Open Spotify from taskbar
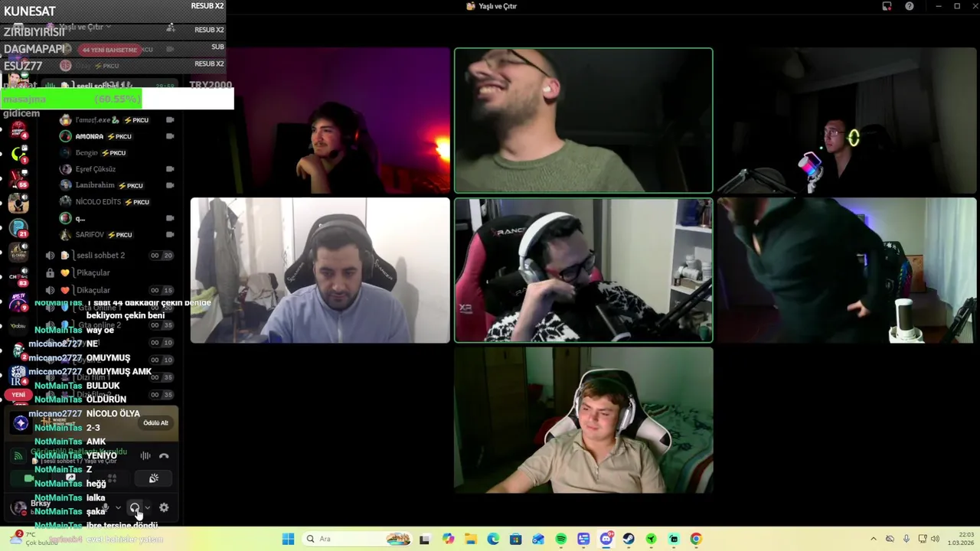Viewport: 980px width, 551px height. coord(560,539)
